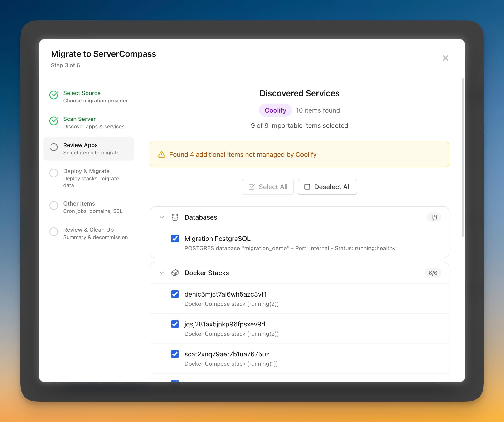Screen dimensions: 504x422
Task: Click the 'Found 4 additional items' warning text
Action: pyautogui.click(x=243, y=154)
